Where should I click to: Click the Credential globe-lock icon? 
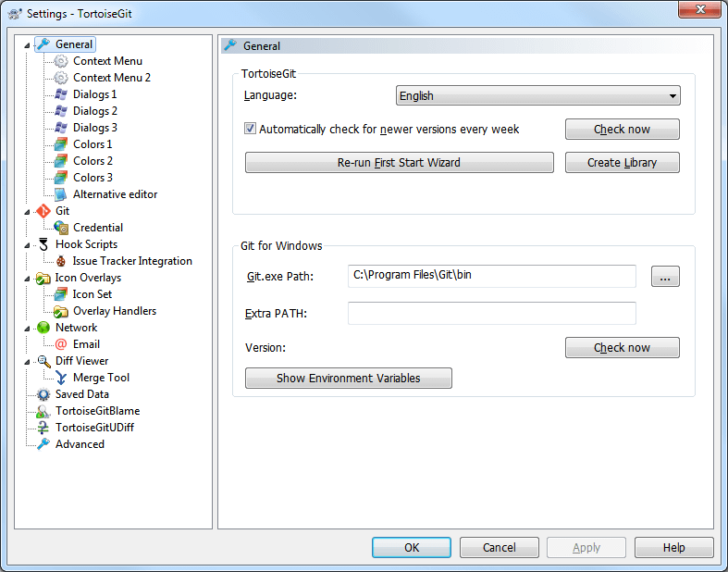click(61, 228)
